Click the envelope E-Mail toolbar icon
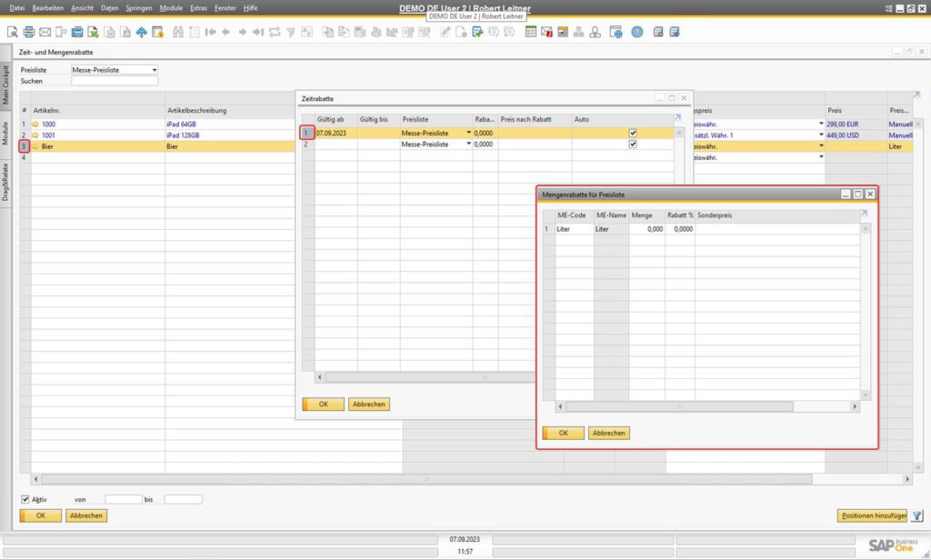 click(45, 32)
